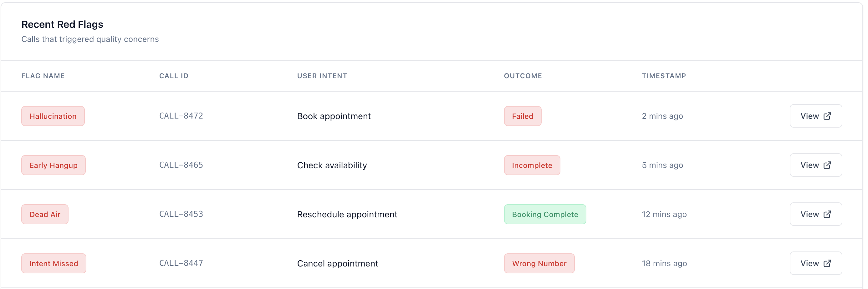Click the Wrong Number outcome badge

tap(539, 264)
